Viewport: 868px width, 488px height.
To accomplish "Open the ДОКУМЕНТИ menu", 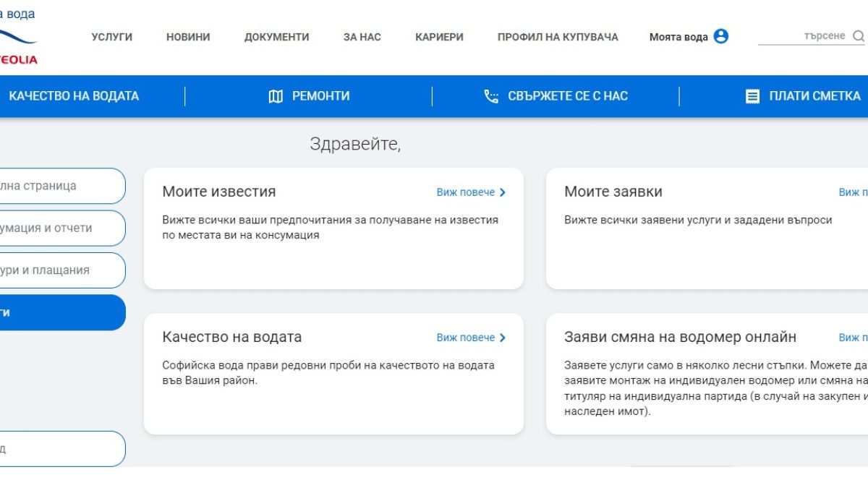I will click(x=277, y=37).
